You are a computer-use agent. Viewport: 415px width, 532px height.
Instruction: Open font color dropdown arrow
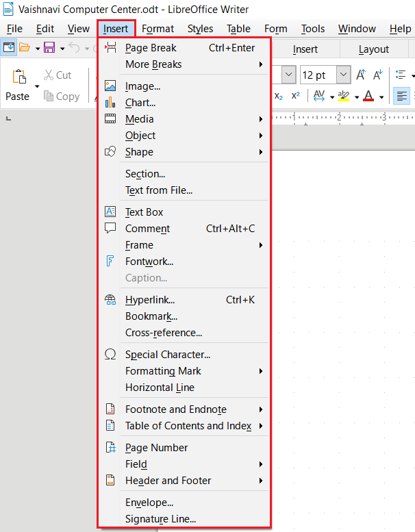381,97
